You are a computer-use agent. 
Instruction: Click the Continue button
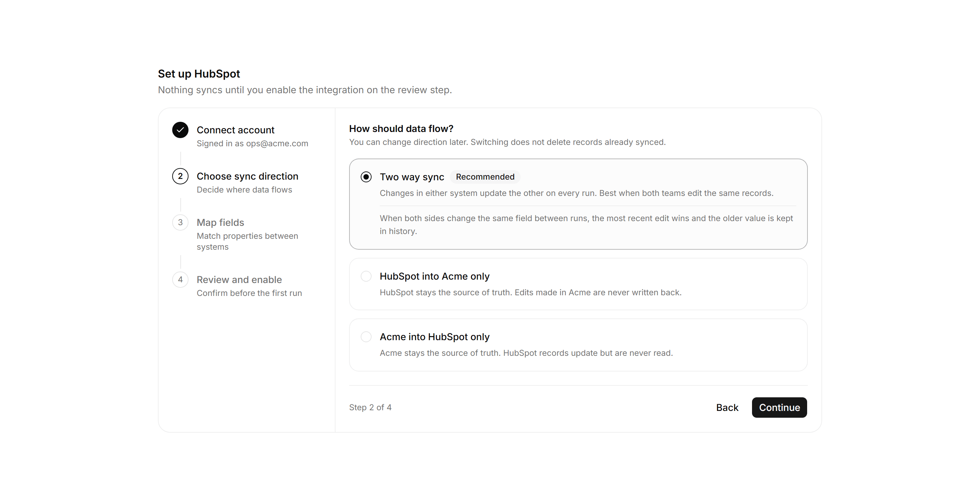[x=779, y=408]
